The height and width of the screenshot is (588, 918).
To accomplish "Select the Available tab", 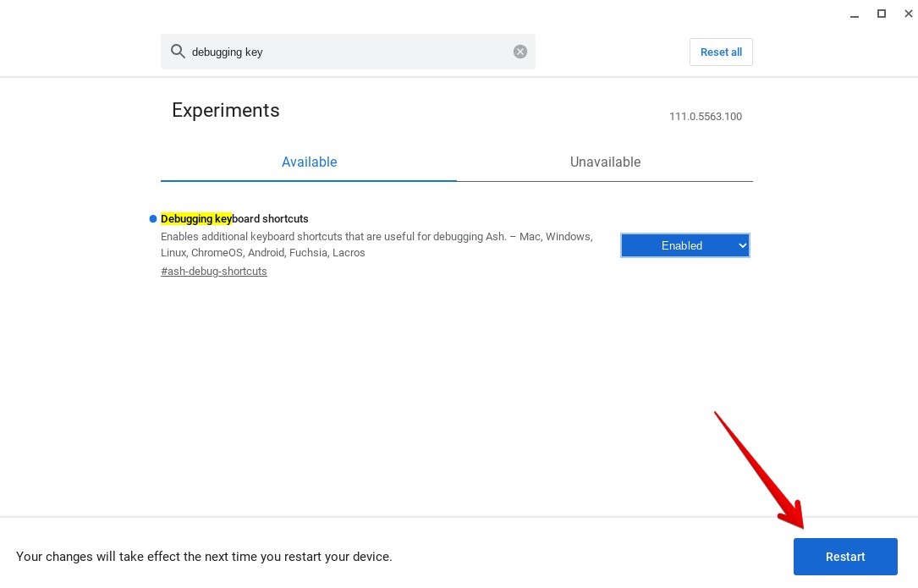I will click(309, 162).
